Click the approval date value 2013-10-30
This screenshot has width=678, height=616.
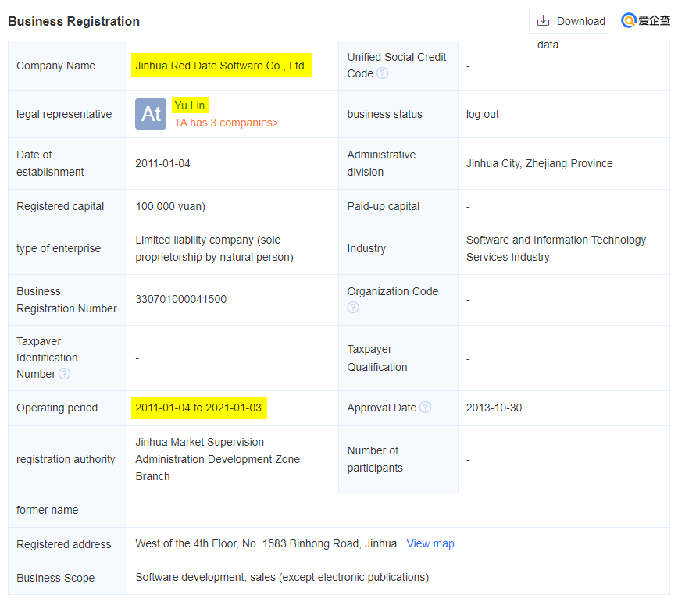(x=494, y=408)
